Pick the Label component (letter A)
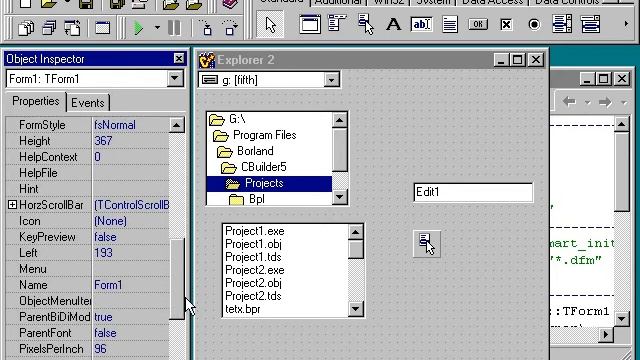This screenshot has height=360, width=640. tap(393, 24)
